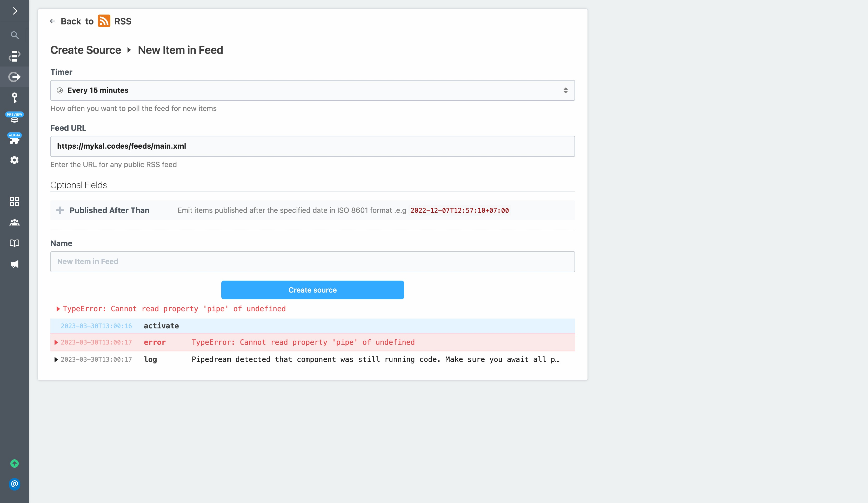Open connected accounts via the key icon
The image size is (868, 503).
click(15, 98)
